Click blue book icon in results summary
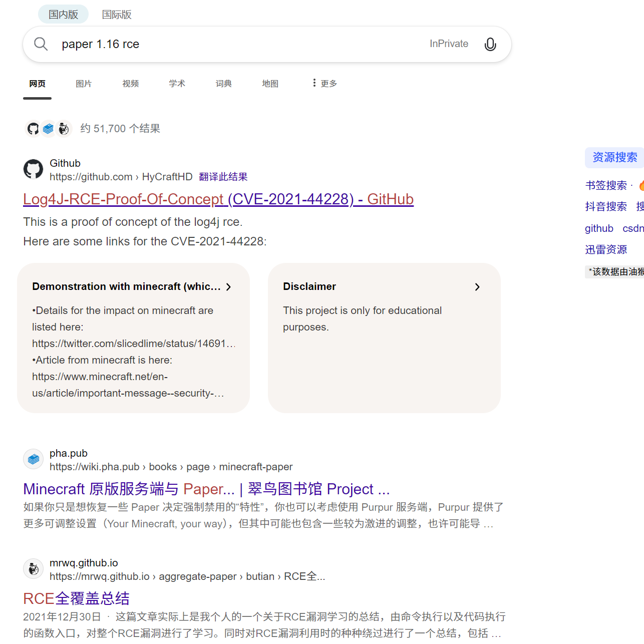Screen dimensions: 644x644 point(48,129)
